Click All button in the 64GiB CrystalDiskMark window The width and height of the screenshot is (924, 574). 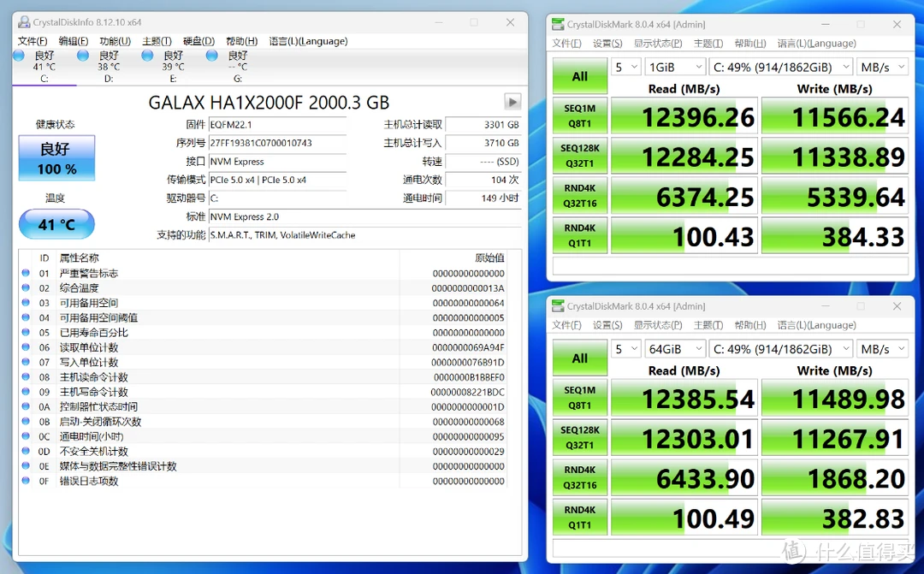580,358
